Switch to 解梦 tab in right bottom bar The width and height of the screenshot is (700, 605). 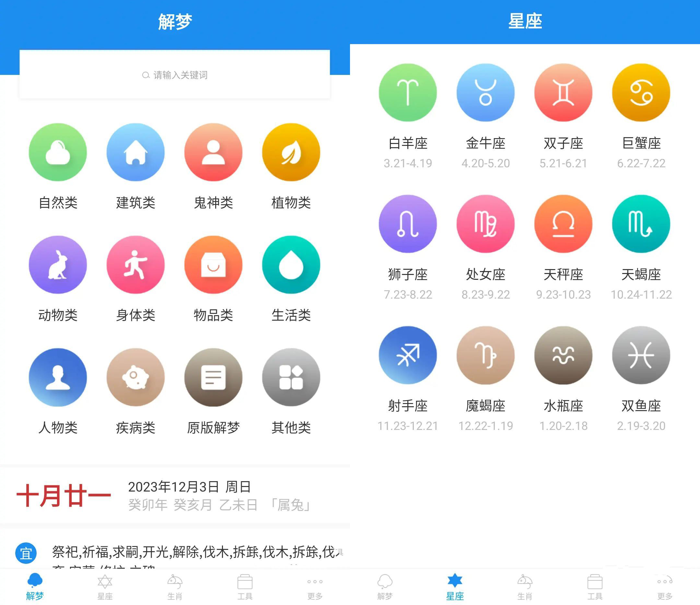[x=385, y=587]
